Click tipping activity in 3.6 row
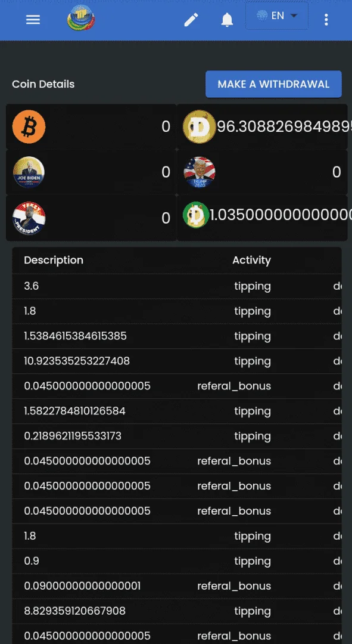This screenshot has width=352, height=644. click(253, 286)
